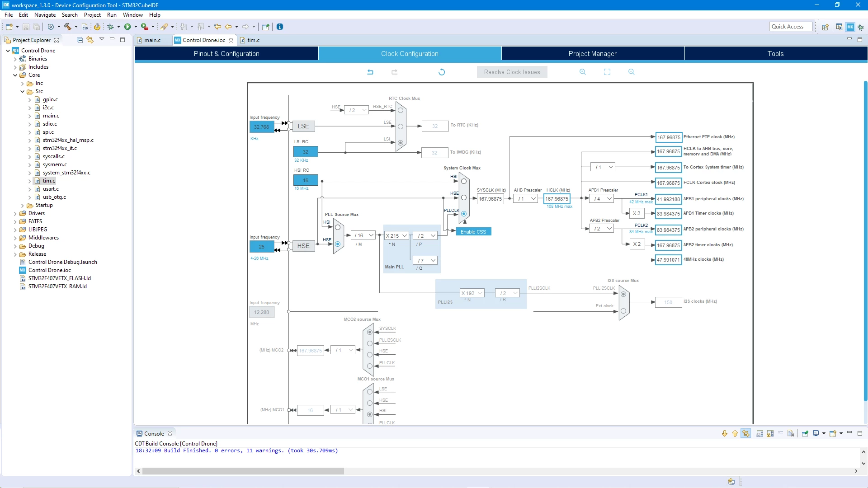Click the Clear Console icon
The width and height of the screenshot is (868, 488).
click(791, 433)
